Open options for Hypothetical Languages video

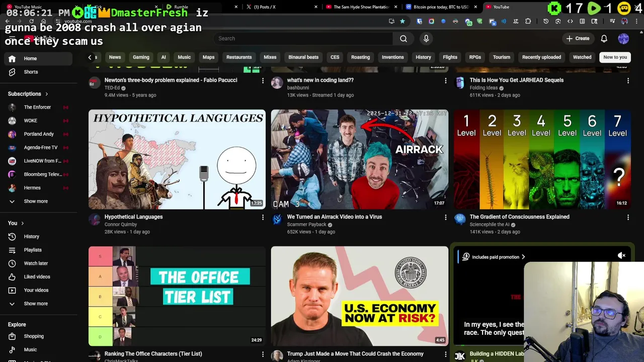263,217
